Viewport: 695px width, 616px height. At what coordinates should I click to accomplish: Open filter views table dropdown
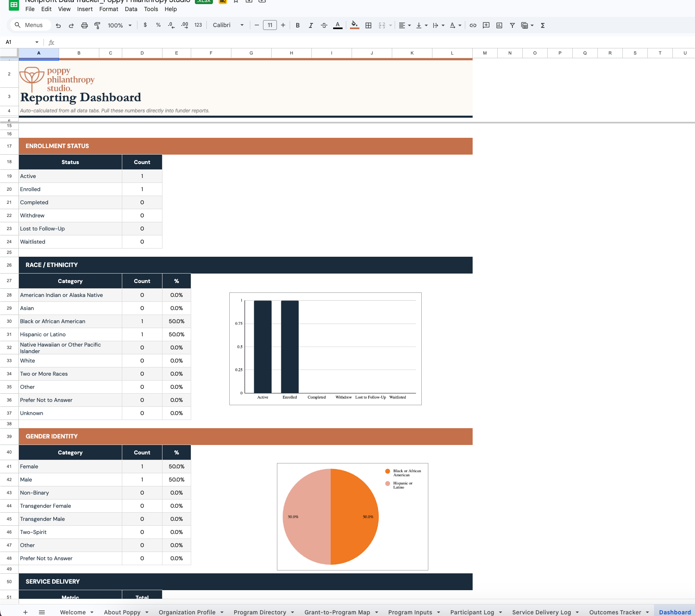(x=527, y=25)
